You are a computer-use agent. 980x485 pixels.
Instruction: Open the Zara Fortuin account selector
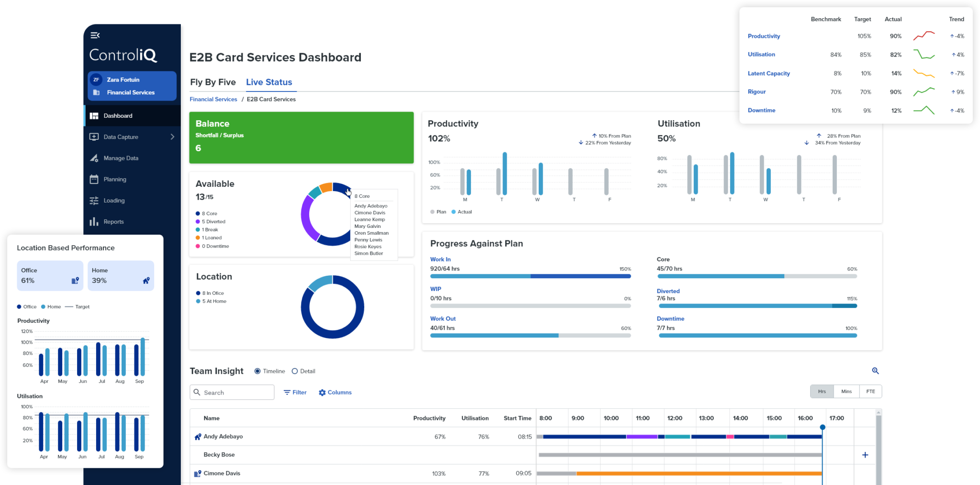pyautogui.click(x=132, y=80)
